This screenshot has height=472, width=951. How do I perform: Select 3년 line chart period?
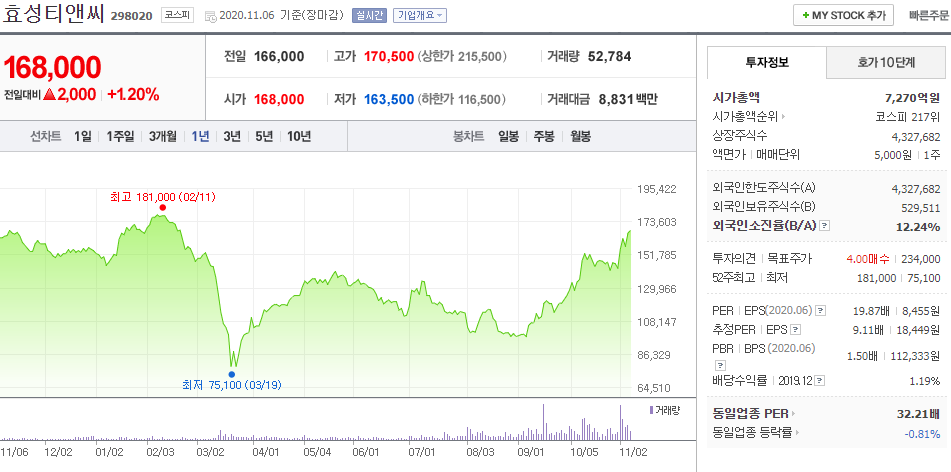(x=232, y=137)
